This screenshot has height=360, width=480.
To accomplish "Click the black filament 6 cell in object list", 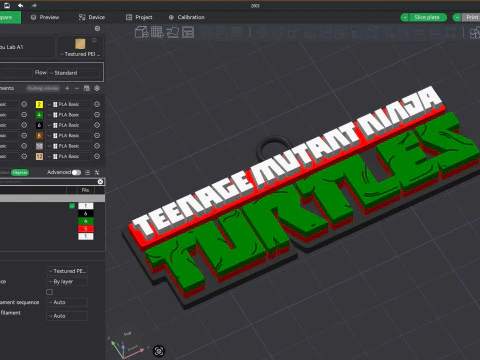I will tap(86, 213).
